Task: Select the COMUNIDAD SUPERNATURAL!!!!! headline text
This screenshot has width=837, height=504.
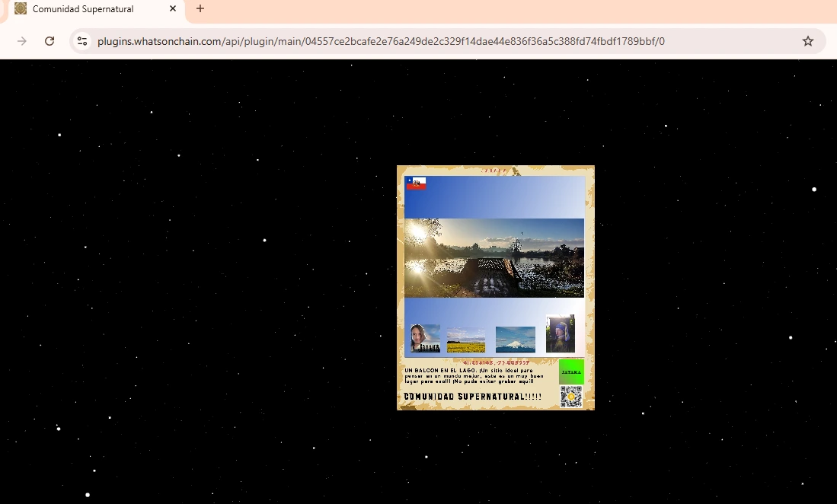Action: pos(474,397)
